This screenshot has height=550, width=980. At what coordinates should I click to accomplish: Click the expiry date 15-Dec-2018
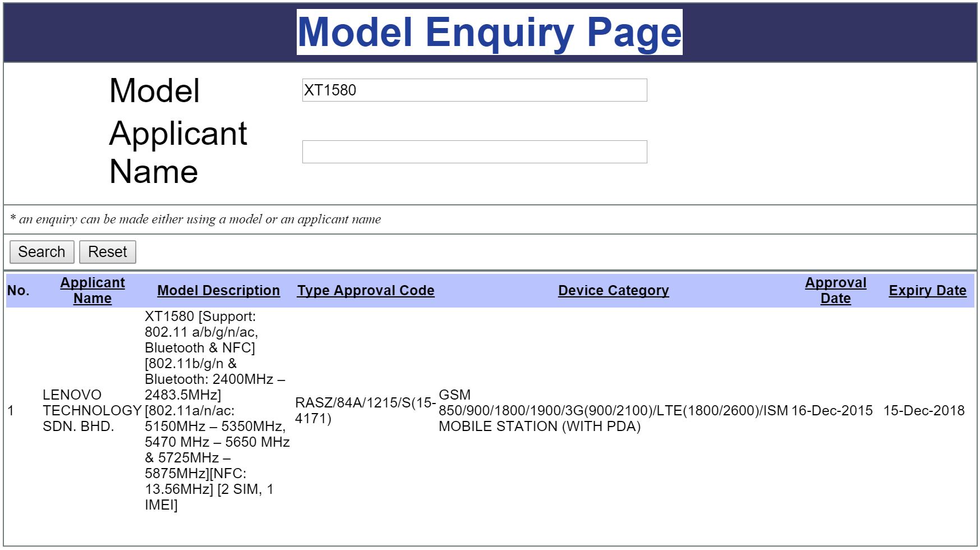click(x=923, y=411)
